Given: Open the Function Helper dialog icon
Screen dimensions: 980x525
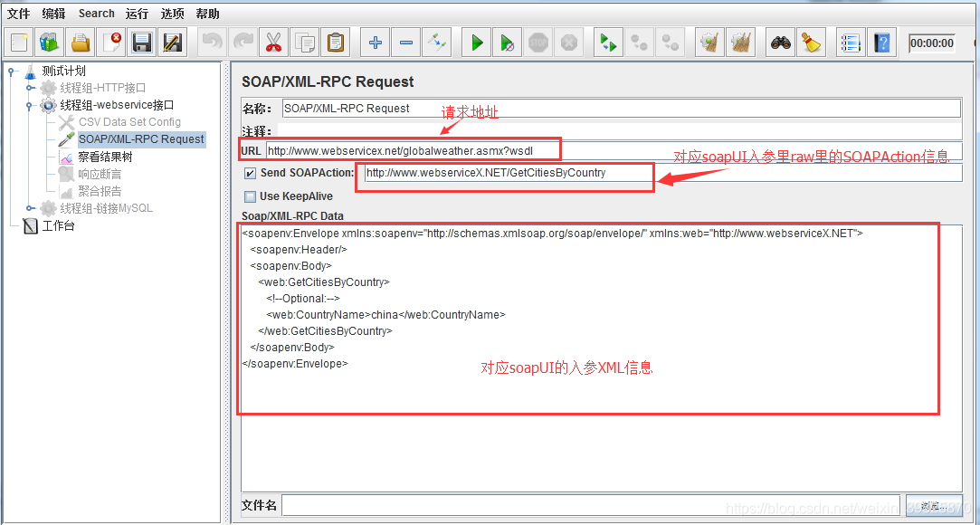Looking at the screenshot, I should 850,43.
